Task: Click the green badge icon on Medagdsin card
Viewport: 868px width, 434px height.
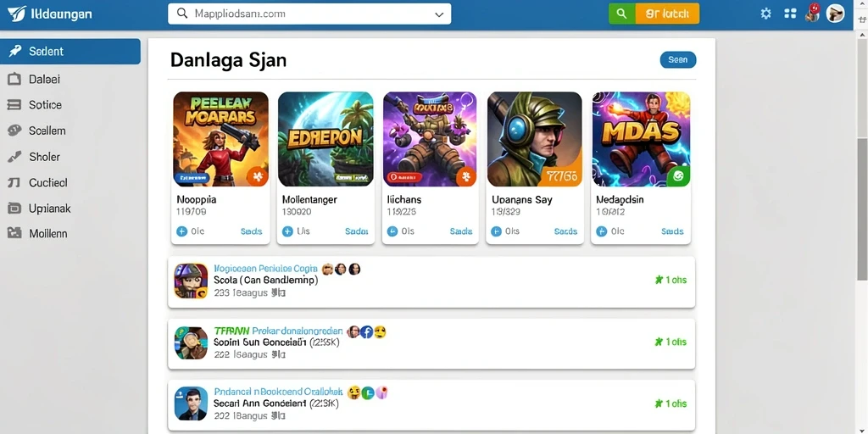Action: (678, 176)
